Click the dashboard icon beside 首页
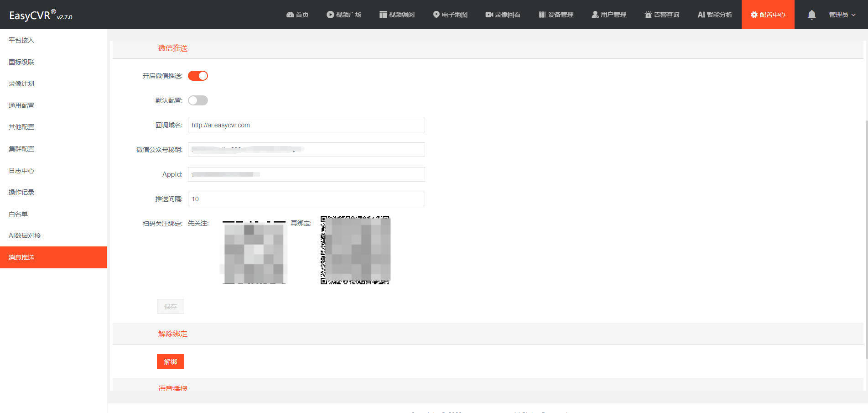Viewport: 868px width, 413px height. [290, 15]
